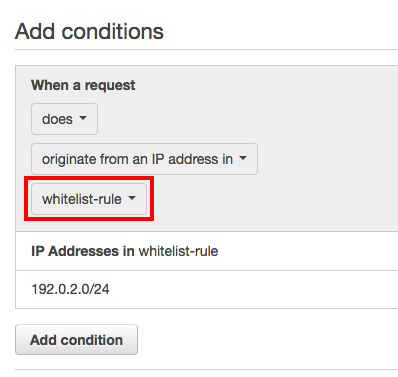This screenshot has height=377, width=398.
Task: Click the "IP address" words in the middle dropdown
Action: click(x=183, y=159)
